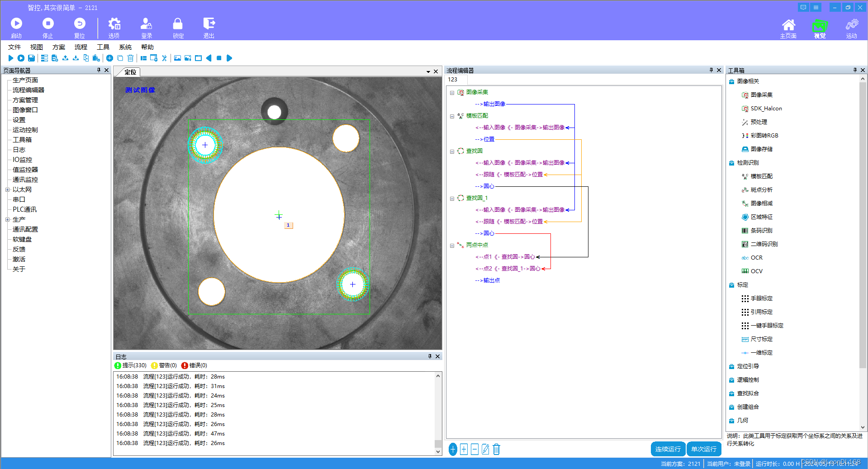Open 流程编辑器 in page navigator
The width and height of the screenshot is (868, 469).
click(28, 90)
